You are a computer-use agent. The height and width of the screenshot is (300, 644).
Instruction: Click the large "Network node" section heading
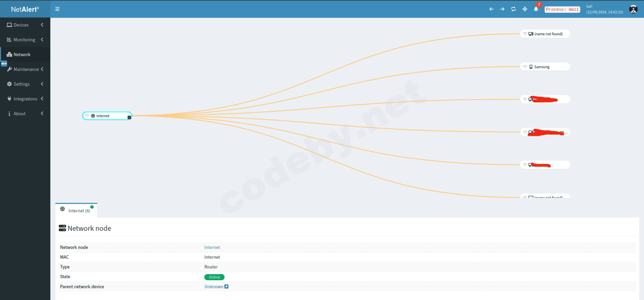(x=89, y=228)
